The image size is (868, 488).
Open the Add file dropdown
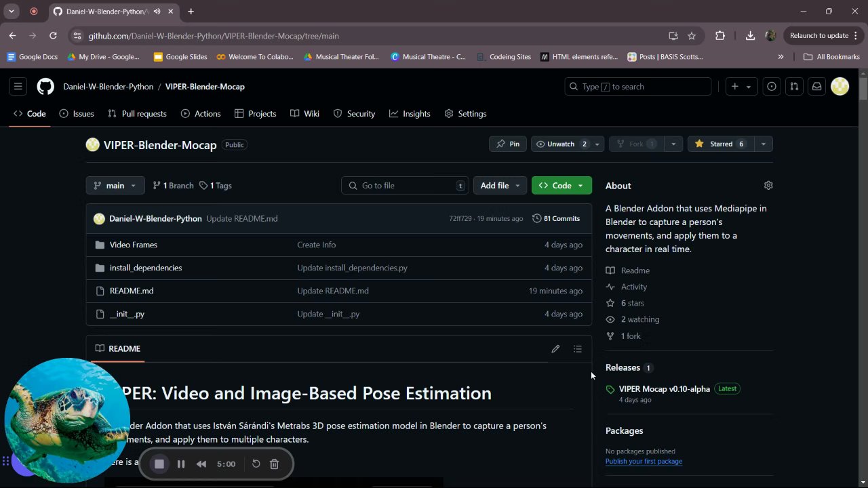500,186
